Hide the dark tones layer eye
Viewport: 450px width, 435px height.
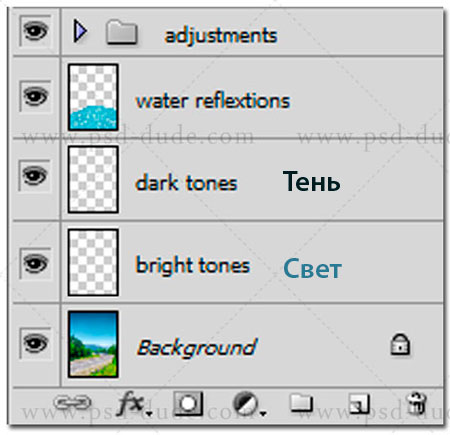34,176
